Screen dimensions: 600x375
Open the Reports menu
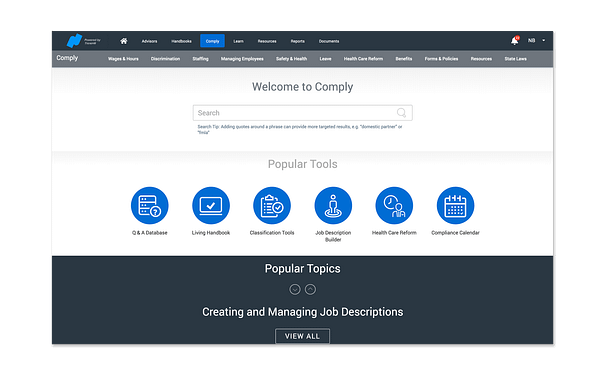click(298, 41)
